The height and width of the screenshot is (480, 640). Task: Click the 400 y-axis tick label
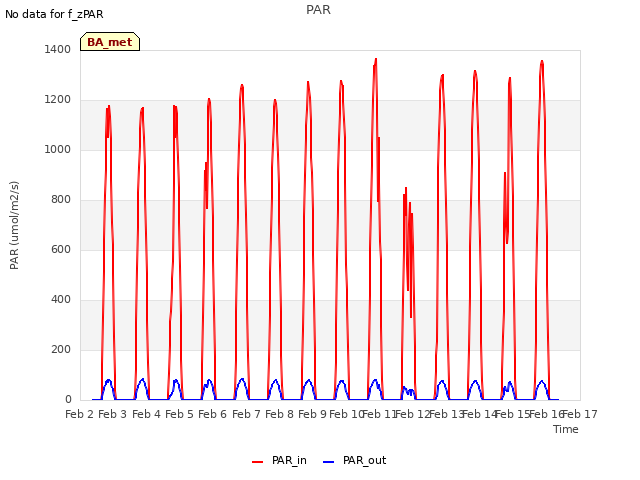click(x=61, y=300)
